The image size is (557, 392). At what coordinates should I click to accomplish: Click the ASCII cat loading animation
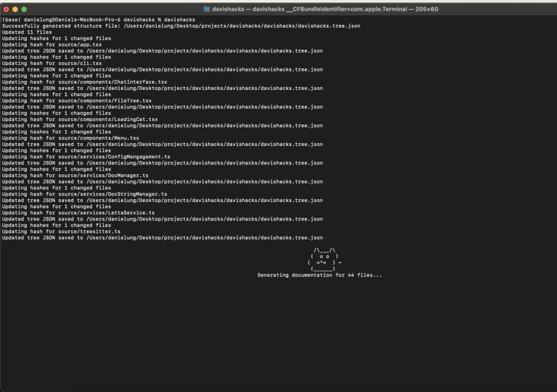[324, 259]
